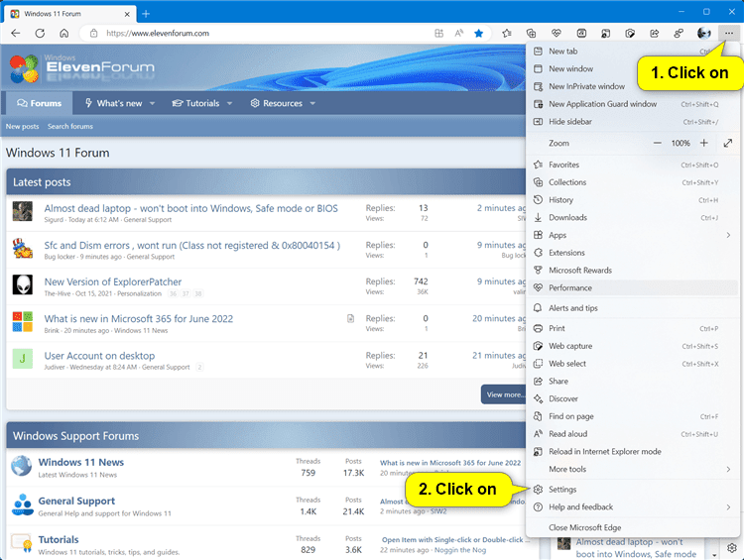Open the Favorites toolbar icon
The width and height of the screenshot is (744, 560).
click(x=507, y=33)
